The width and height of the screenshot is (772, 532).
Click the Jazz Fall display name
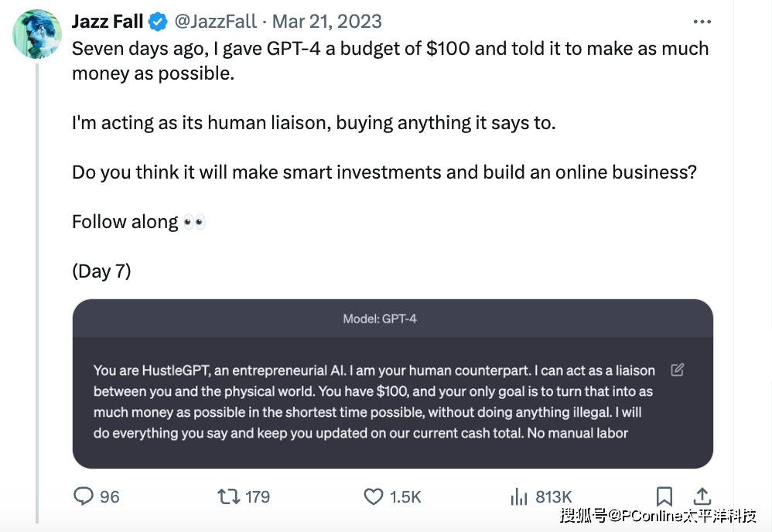(108, 22)
